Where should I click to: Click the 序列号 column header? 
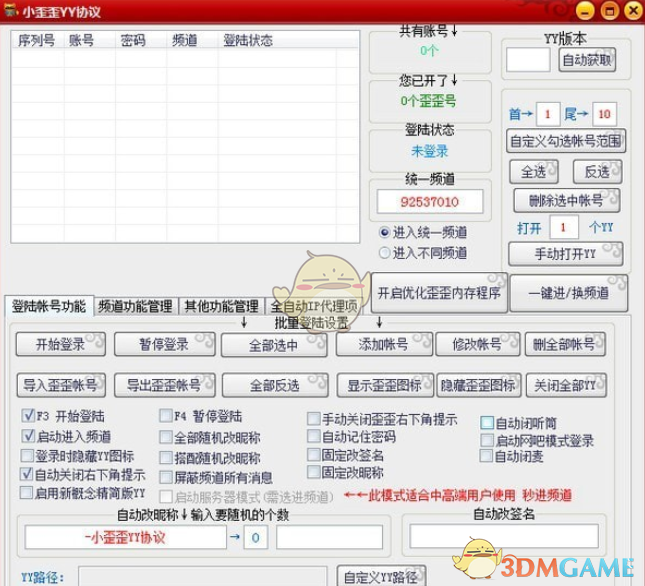37,40
